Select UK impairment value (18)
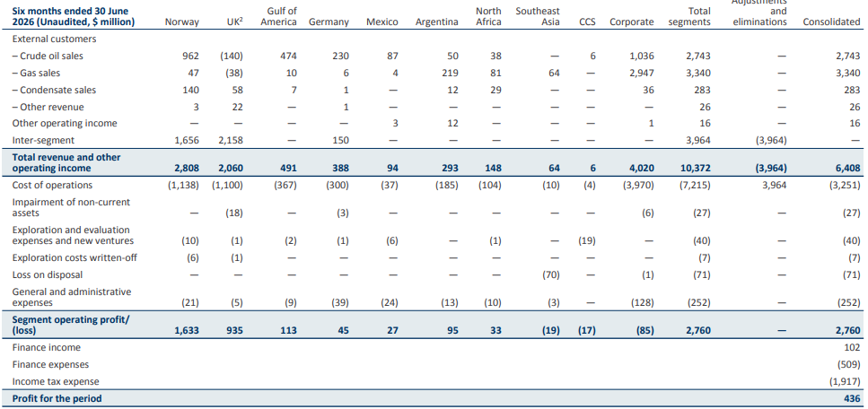 click(x=233, y=213)
